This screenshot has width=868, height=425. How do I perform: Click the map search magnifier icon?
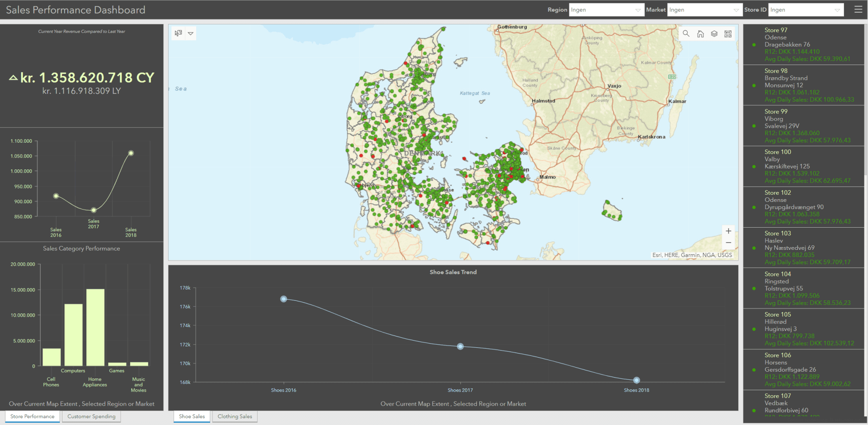tap(686, 33)
